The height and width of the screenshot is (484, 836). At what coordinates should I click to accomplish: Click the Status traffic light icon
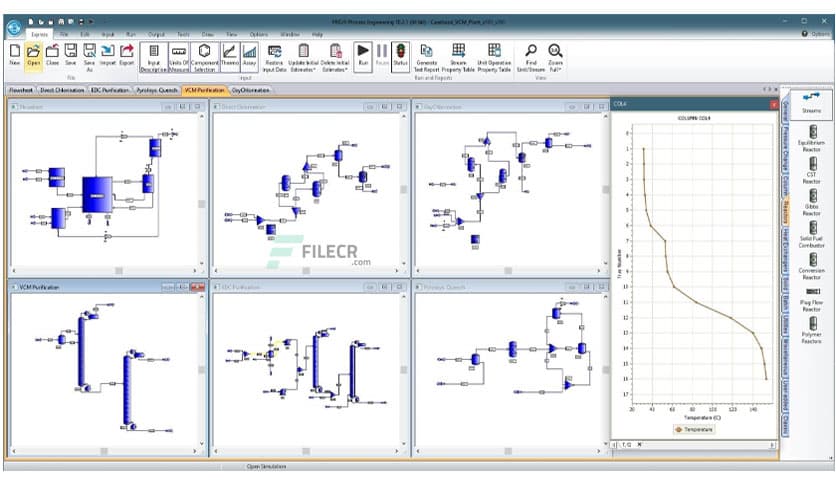(400, 51)
